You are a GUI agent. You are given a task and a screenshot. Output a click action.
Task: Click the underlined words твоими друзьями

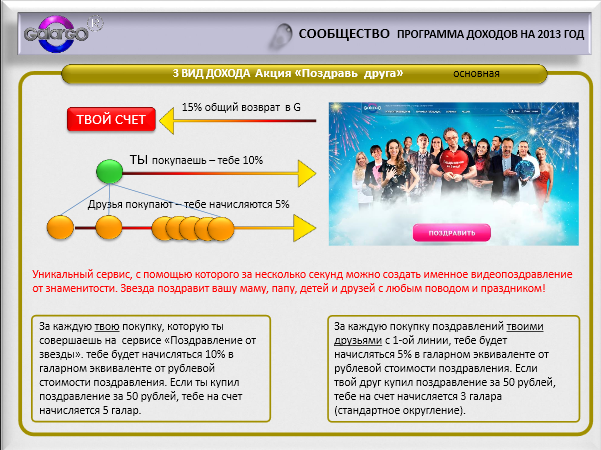point(438,333)
